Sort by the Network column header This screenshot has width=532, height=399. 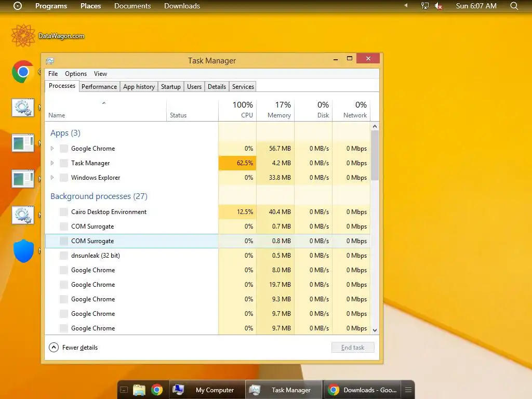point(351,110)
